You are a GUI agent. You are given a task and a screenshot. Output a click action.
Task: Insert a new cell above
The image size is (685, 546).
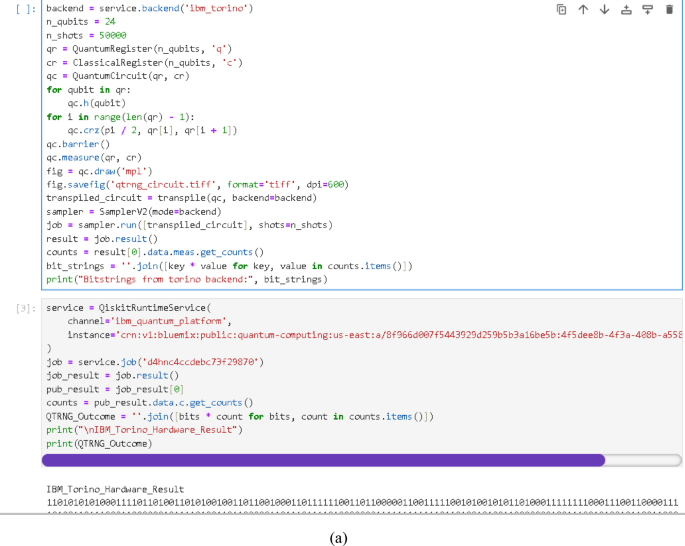tap(626, 9)
